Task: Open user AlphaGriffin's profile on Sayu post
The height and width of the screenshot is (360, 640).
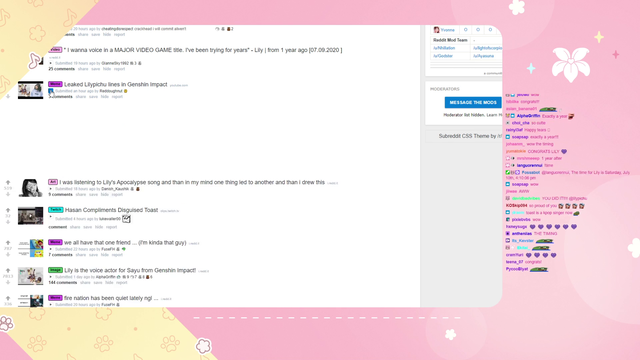Action: click(105, 277)
